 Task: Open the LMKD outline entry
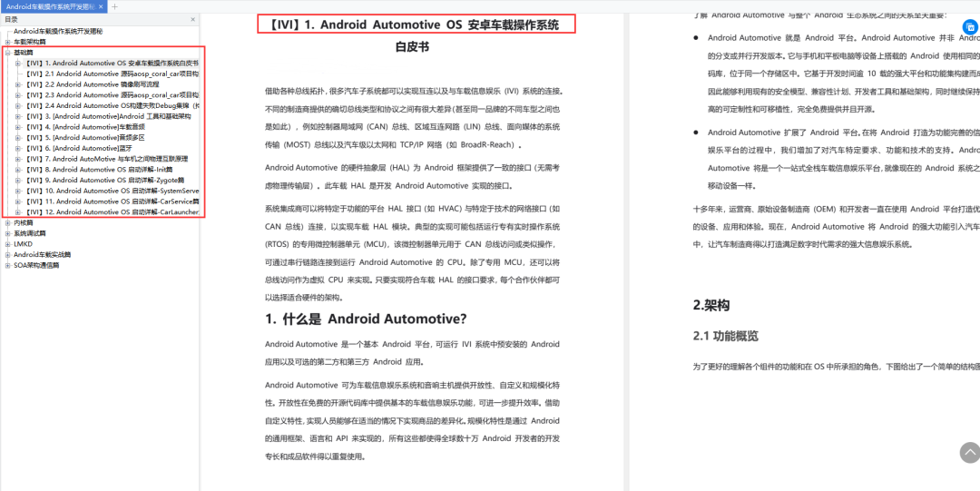click(23, 244)
